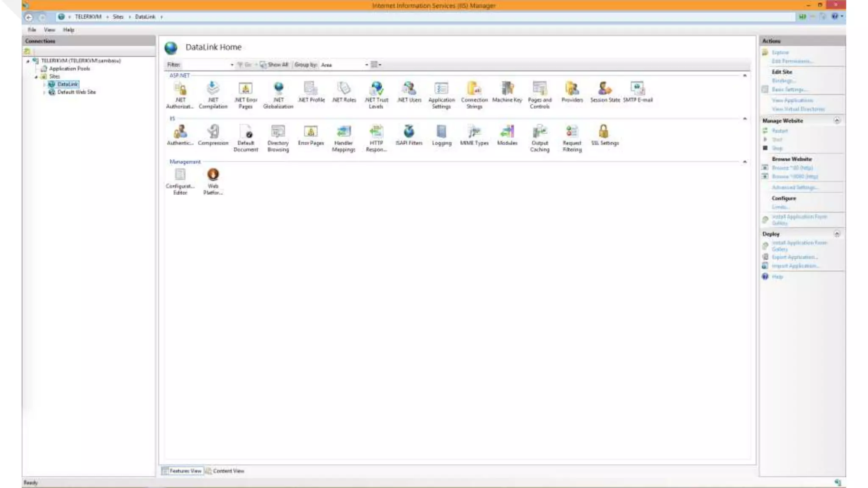Open .NET Error Pages icon

245,95
